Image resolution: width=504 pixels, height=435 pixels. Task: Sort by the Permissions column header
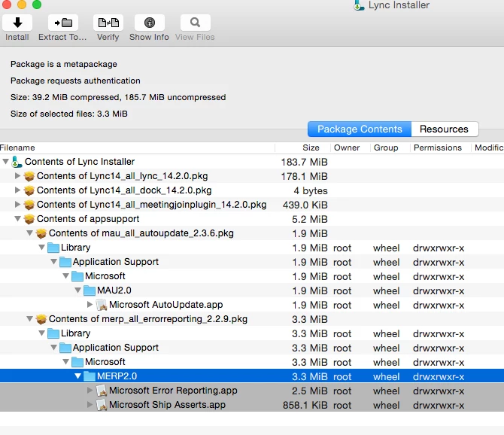pos(441,148)
